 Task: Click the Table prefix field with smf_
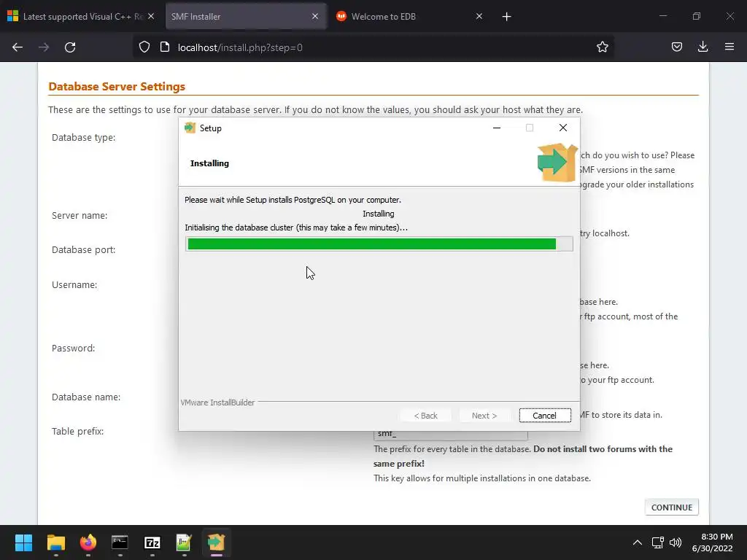(450, 435)
